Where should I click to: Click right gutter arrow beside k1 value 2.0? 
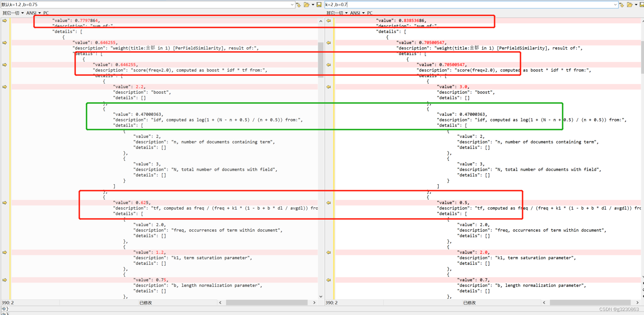329,253
